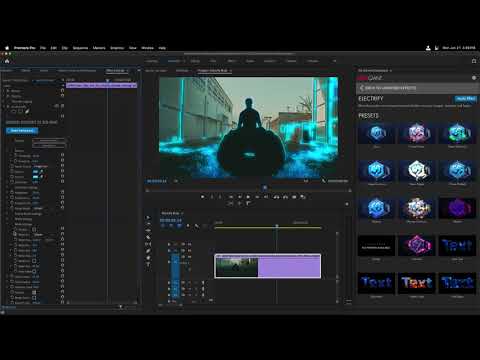Viewport: 480px width, 360px height.
Task: Solo the first audio track
Action: click(x=196, y=283)
